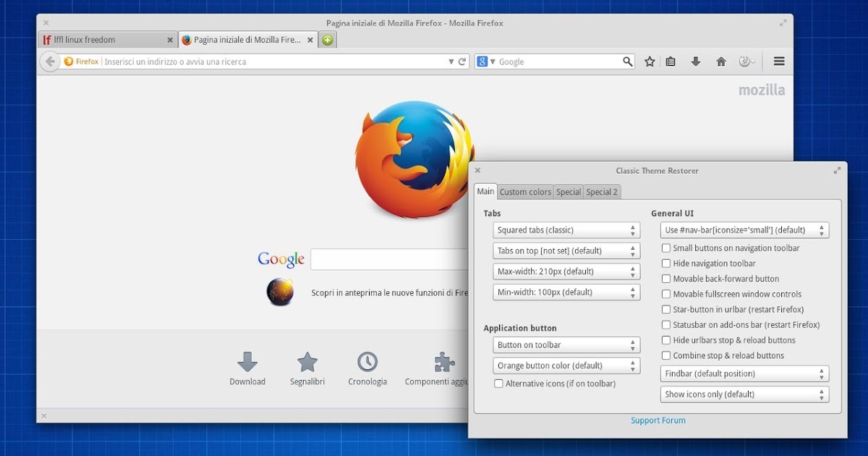
Task: Enable 'Alternative icons (if on toolbar)' checkbox
Action: [x=498, y=384]
